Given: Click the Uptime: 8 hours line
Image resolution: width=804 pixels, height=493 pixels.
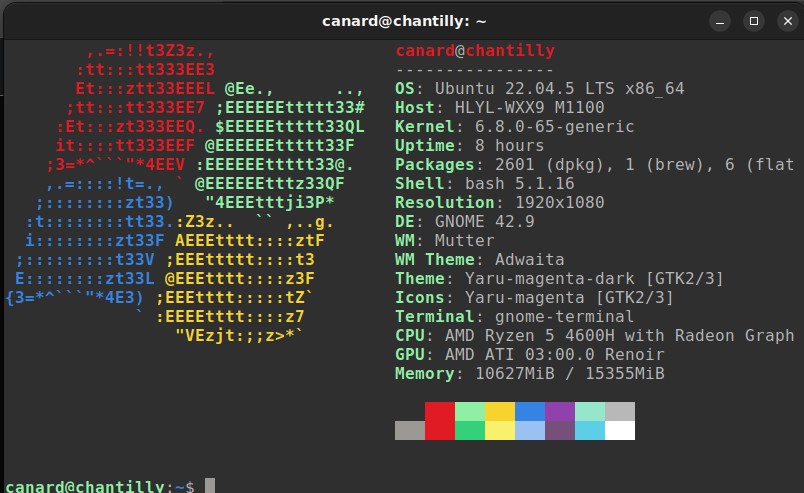Looking at the screenshot, I should pos(470,145).
